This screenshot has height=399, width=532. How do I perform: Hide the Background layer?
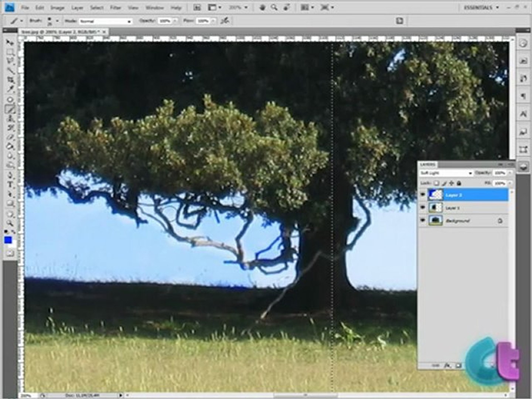[x=423, y=221]
